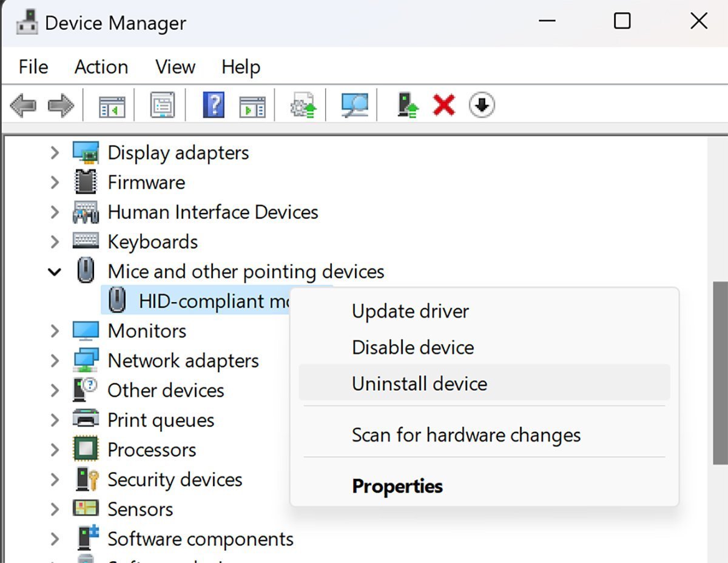Image resolution: width=728 pixels, height=563 pixels.
Task: Click the blue question mark Help icon
Action: (213, 105)
